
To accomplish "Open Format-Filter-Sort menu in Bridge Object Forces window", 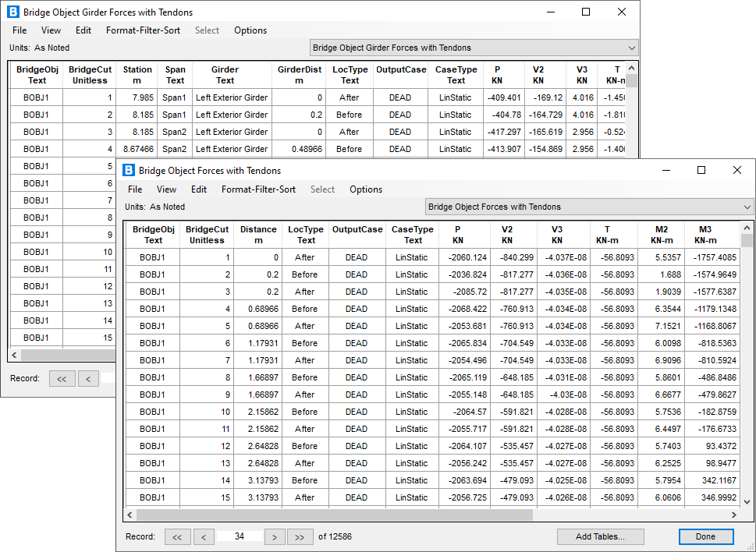I will click(x=258, y=189).
